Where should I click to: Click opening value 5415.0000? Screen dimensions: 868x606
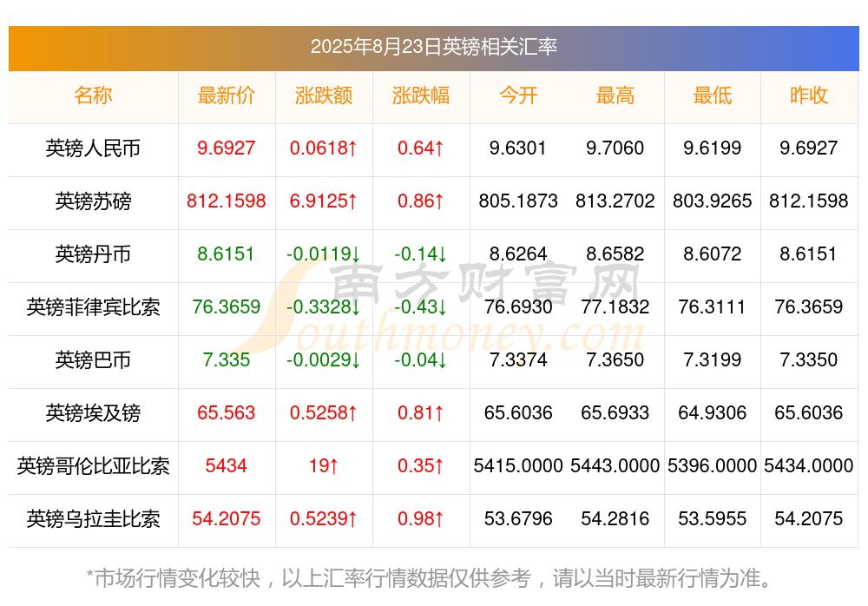(518, 466)
